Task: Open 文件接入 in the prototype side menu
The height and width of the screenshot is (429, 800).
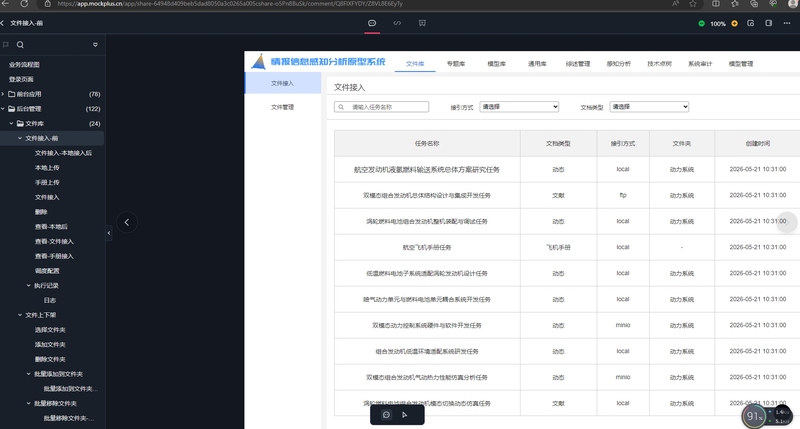Action: pyautogui.click(x=283, y=83)
